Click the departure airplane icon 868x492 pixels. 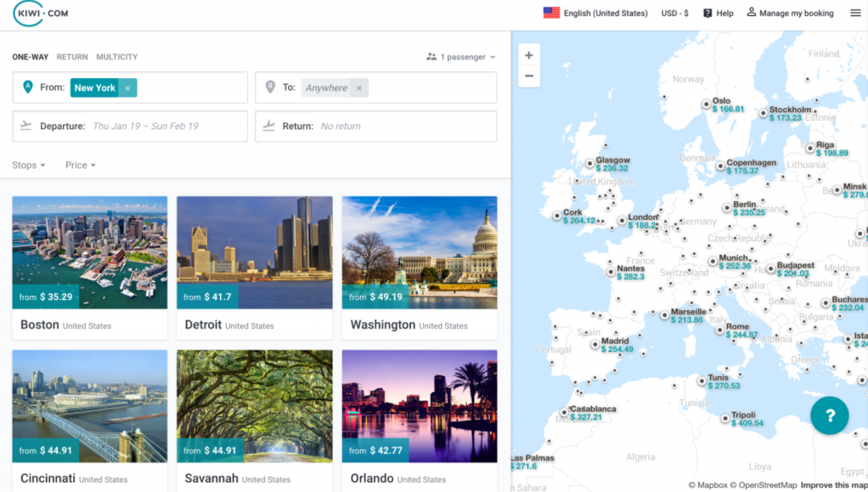27,126
